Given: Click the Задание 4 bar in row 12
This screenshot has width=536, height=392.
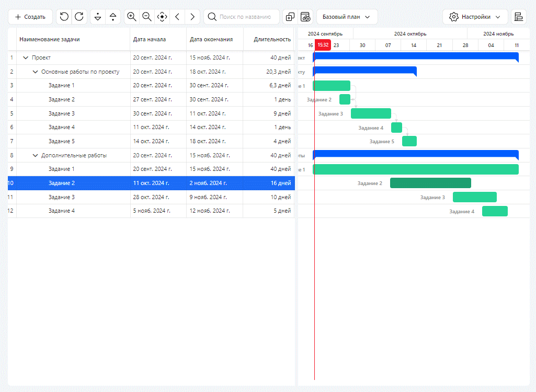Looking at the screenshot, I should [x=495, y=211].
